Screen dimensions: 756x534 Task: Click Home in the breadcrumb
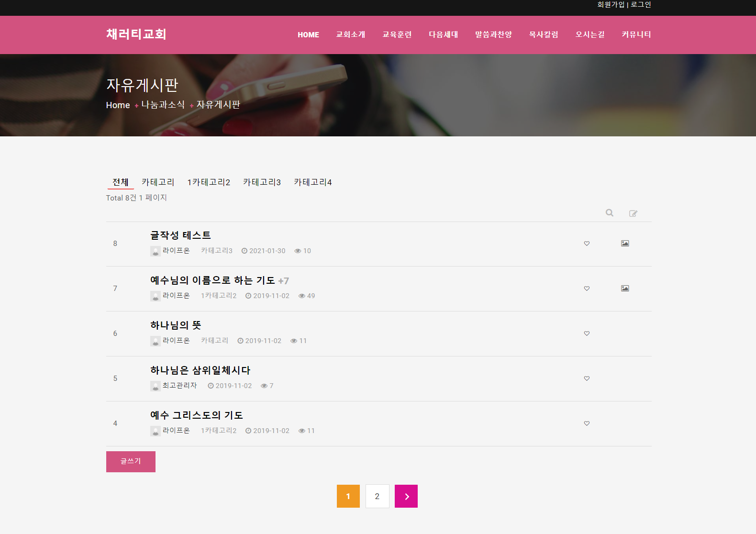[x=118, y=105]
